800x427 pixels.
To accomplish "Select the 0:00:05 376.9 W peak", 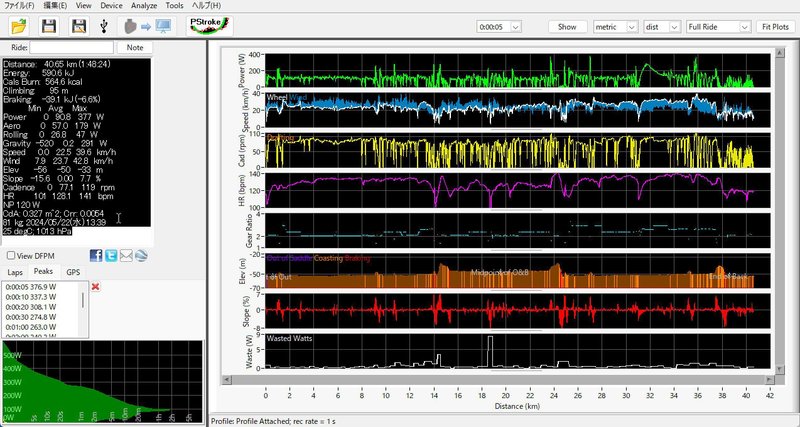I will click(31, 287).
